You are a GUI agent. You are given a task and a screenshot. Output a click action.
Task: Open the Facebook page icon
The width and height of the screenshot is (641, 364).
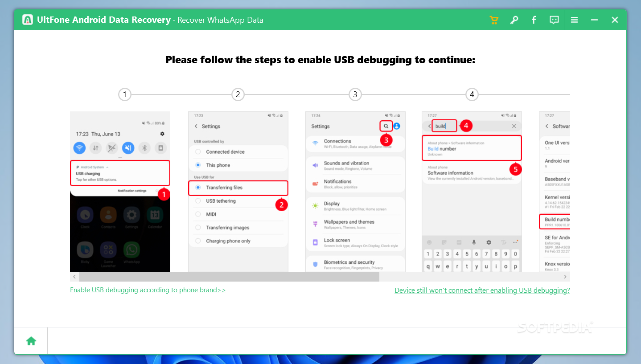534,20
